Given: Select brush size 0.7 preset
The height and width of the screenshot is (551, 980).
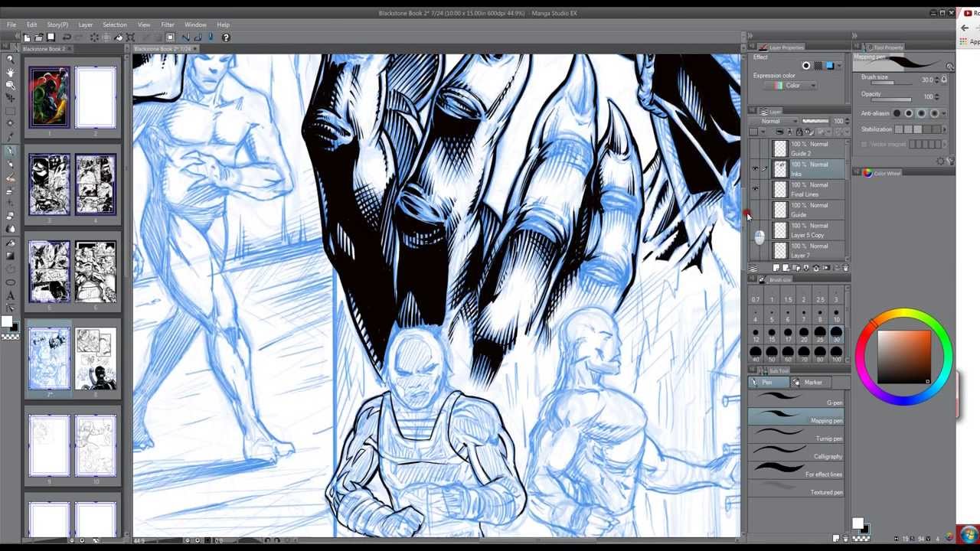Looking at the screenshot, I should click(756, 295).
